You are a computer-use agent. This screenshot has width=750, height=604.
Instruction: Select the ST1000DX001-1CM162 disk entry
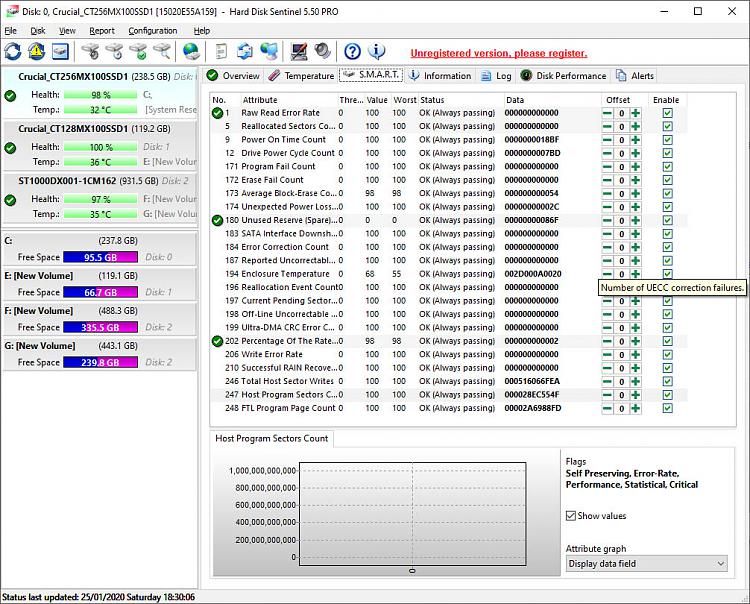pyautogui.click(x=100, y=198)
